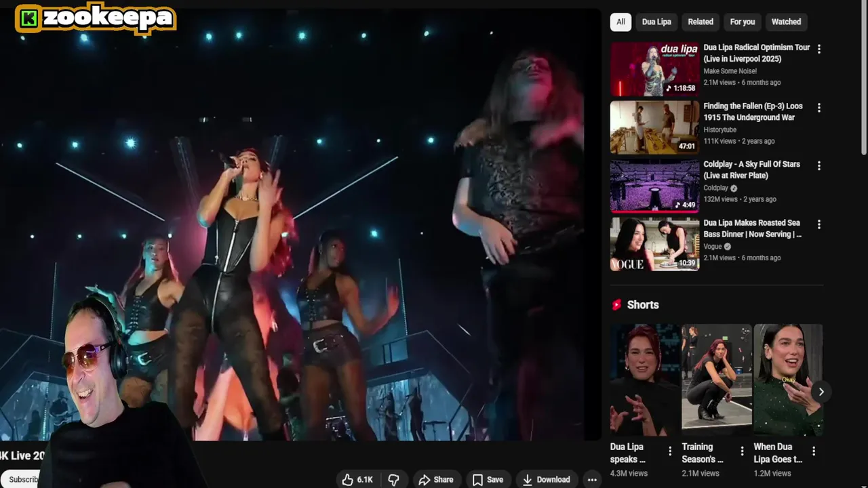Click the Shorts heading text
Image resolution: width=868 pixels, height=488 pixels.
tap(643, 305)
